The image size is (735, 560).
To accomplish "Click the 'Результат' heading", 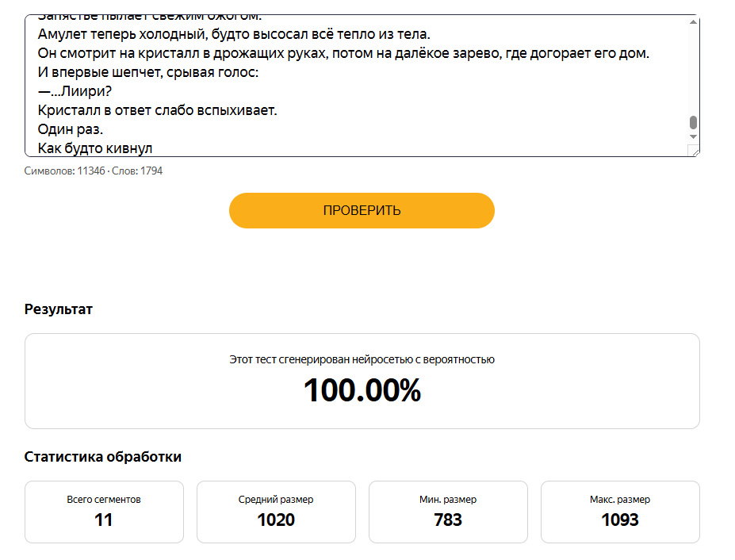I will (x=59, y=309).
